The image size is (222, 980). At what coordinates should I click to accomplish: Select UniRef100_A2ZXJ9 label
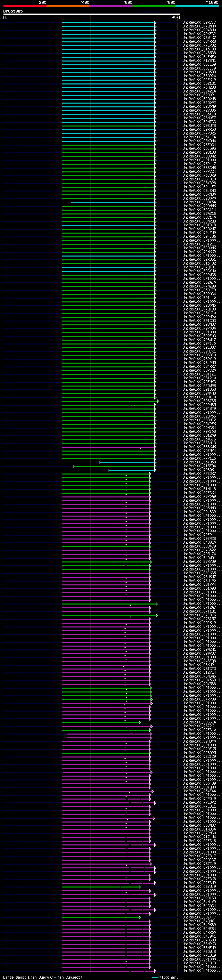pyautogui.click(x=199, y=80)
